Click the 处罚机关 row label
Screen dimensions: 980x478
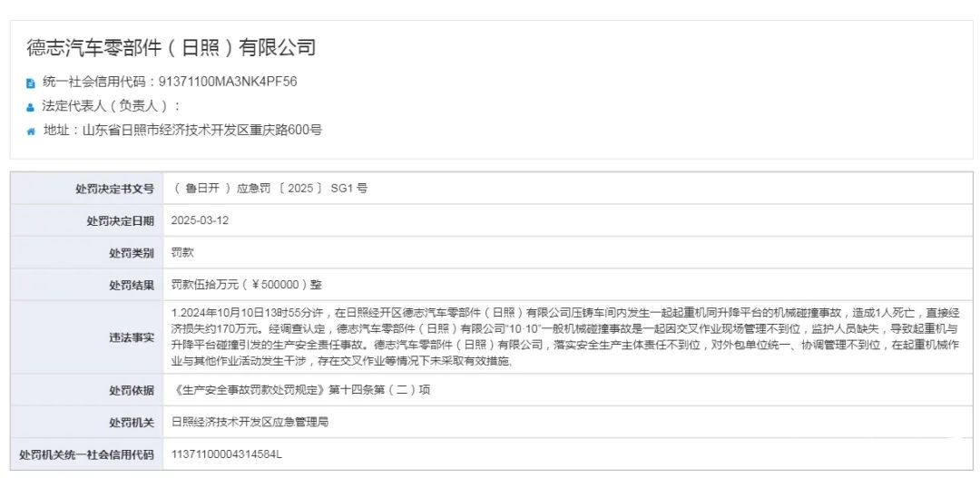coord(132,423)
